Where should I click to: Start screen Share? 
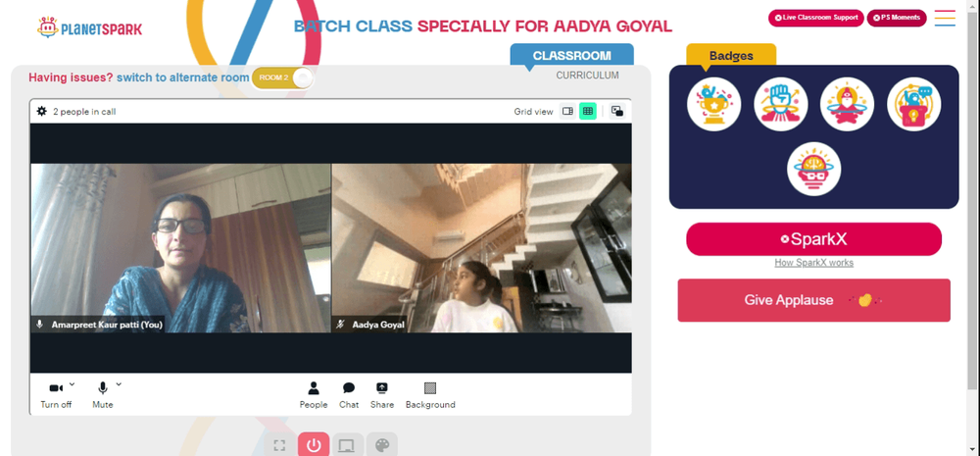pyautogui.click(x=382, y=395)
